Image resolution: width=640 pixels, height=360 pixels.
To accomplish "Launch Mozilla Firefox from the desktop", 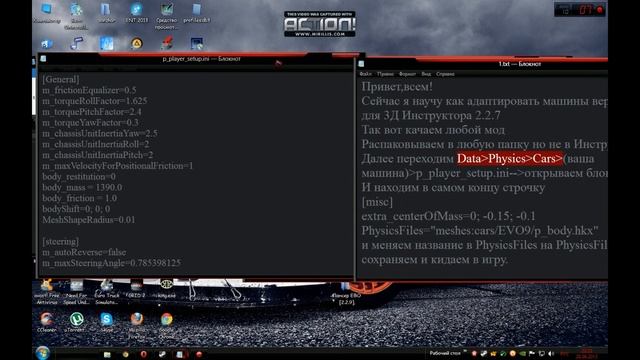I will 137,325.
